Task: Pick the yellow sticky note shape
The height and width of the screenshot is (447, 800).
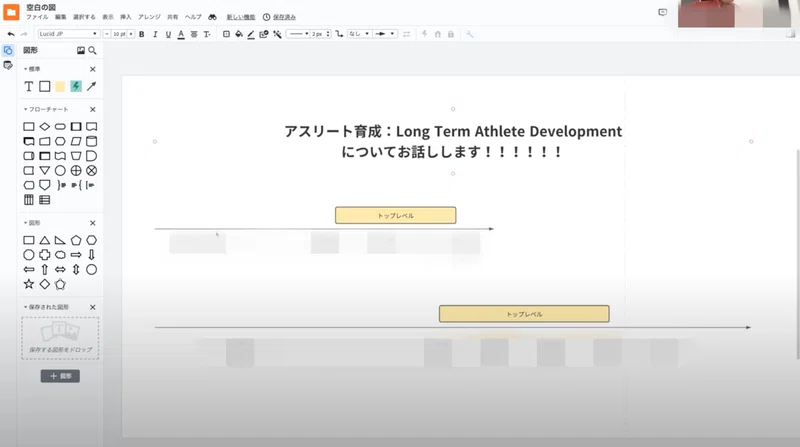Action: click(60, 86)
